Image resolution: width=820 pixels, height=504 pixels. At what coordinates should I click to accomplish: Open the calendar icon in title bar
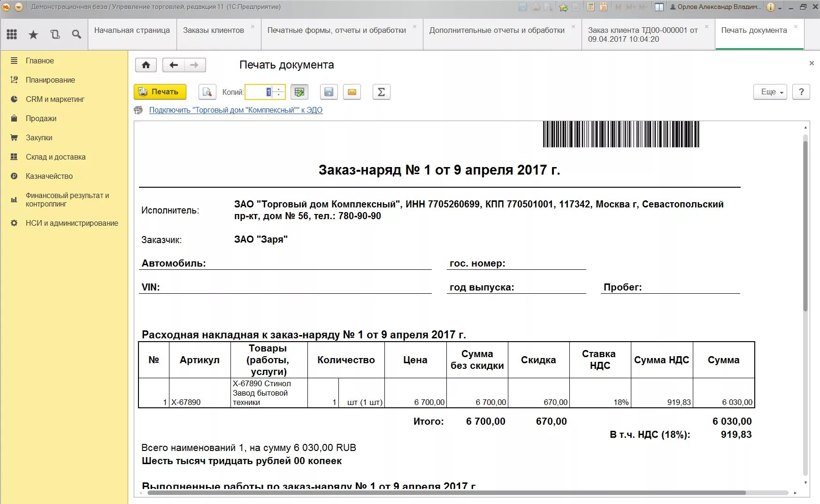(x=604, y=7)
